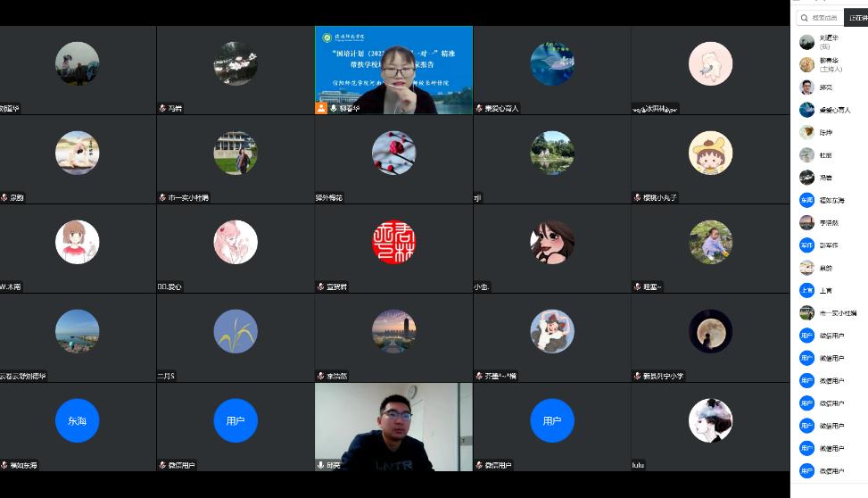Select the 正在讲话 tab in participants panel
This screenshot has height=498, width=868.
[856, 18]
